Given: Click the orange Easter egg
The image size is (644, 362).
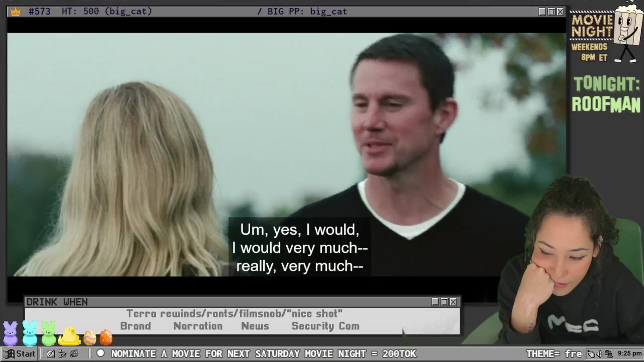Looking at the screenshot, I should click(106, 337).
